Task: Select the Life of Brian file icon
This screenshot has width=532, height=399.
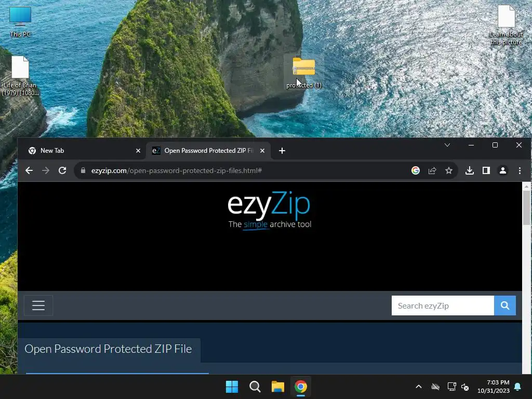Action: (20, 76)
